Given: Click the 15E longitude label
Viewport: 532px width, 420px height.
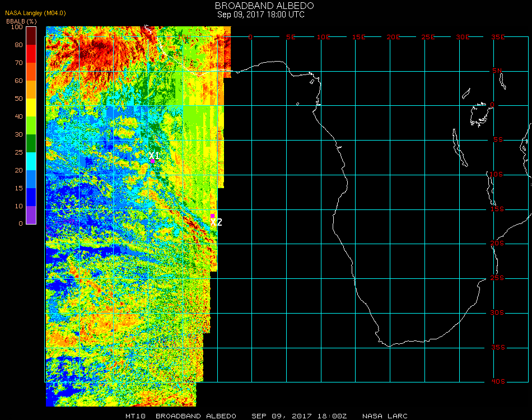Looking at the screenshot, I should (x=358, y=37).
